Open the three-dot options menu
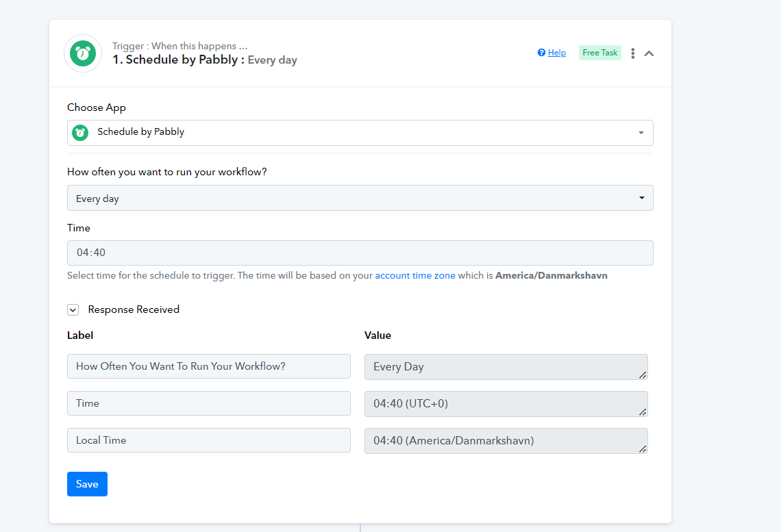Viewport: 781px width, 532px height. click(632, 53)
